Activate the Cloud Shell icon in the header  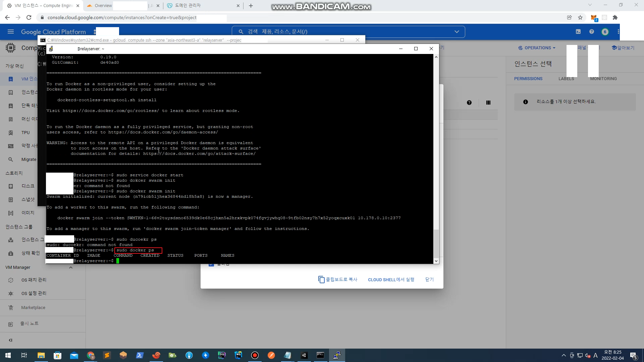coord(578,32)
